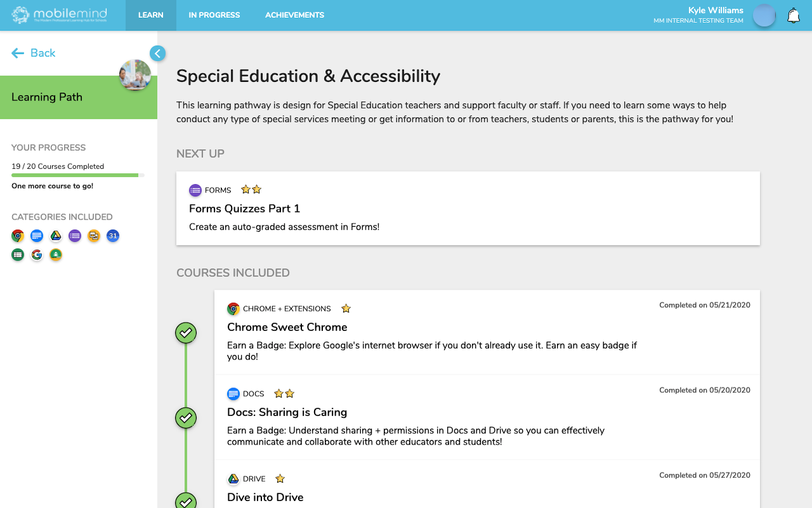Screen dimensions: 812x508
Task: Click the checkmark beside Chrome Sweet Chrome
Action: pyautogui.click(x=186, y=333)
